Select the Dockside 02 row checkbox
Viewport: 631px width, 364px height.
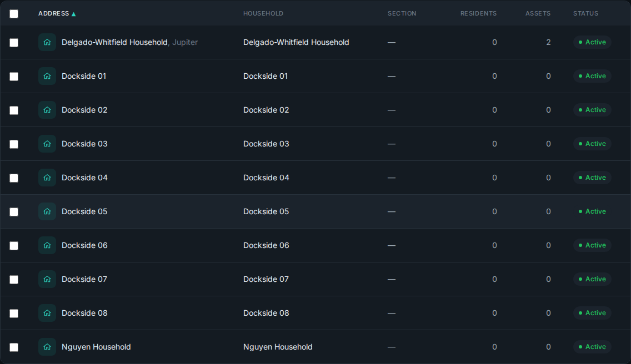point(14,110)
